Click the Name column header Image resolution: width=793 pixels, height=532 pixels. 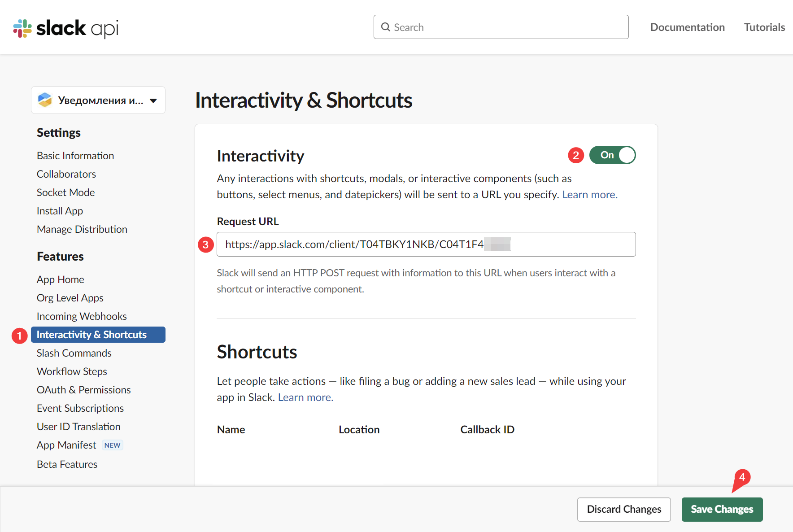pos(231,430)
